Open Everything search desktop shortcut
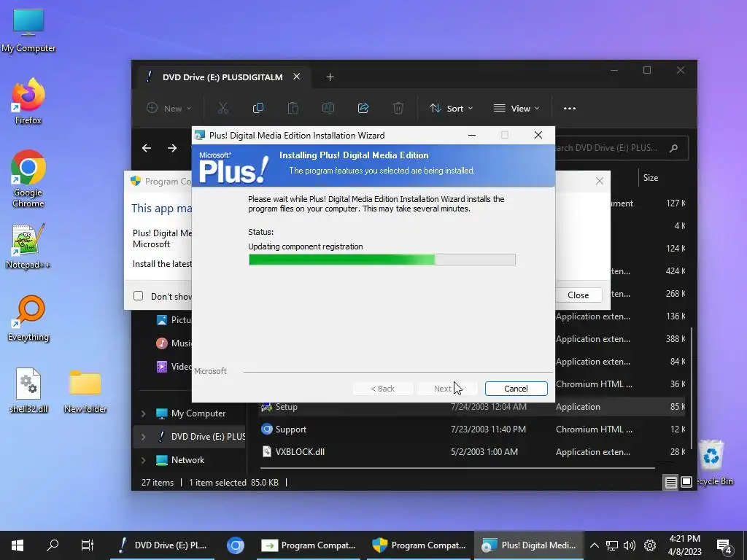This screenshot has width=747, height=560. coord(28,319)
